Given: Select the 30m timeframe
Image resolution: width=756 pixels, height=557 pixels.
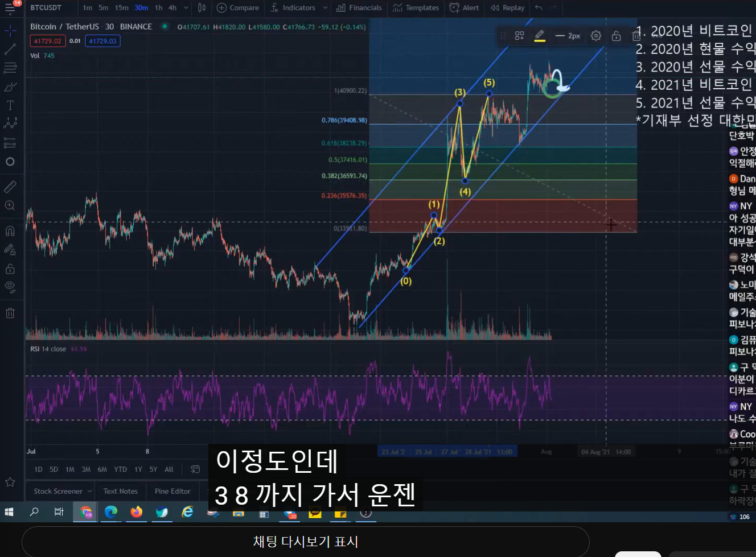Looking at the screenshot, I should 141,7.
